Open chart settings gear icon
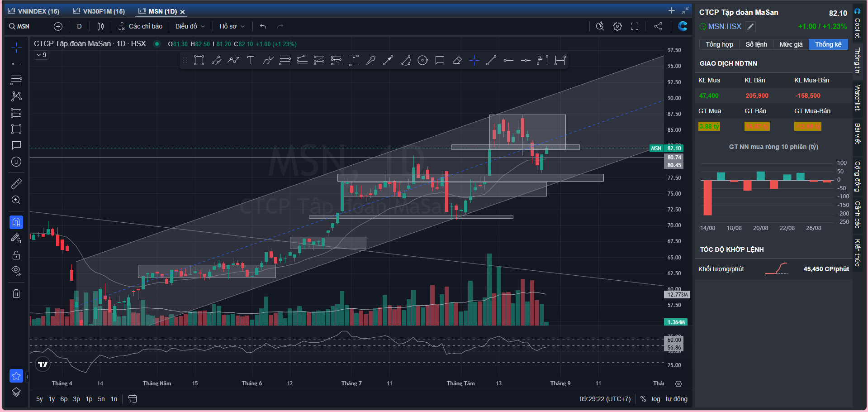The image size is (868, 412). (x=617, y=26)
